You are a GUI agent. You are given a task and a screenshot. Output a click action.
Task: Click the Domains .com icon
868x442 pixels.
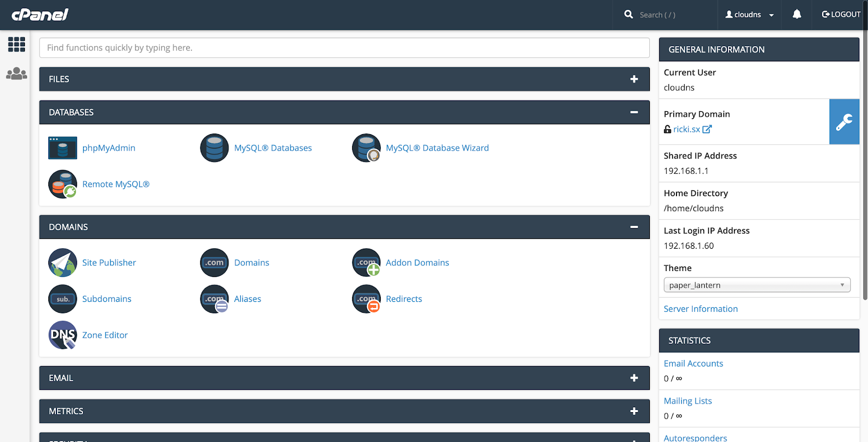(214, 262)
